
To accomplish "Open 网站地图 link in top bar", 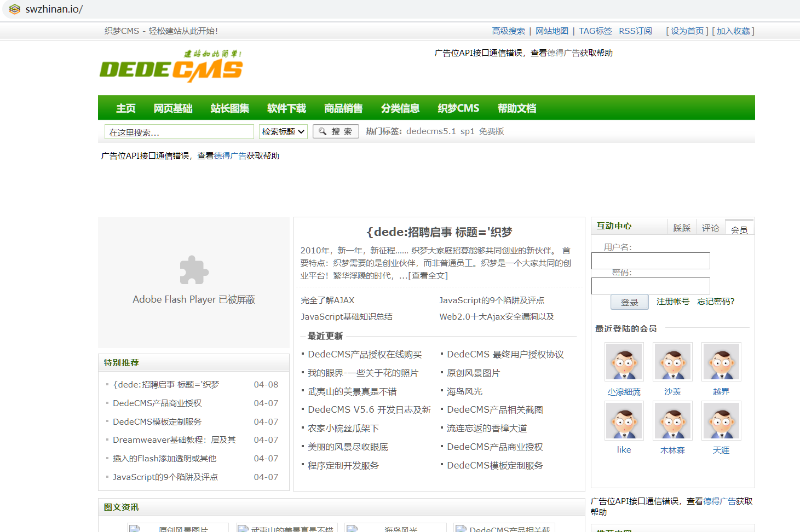I will click(x=552, y=31).
